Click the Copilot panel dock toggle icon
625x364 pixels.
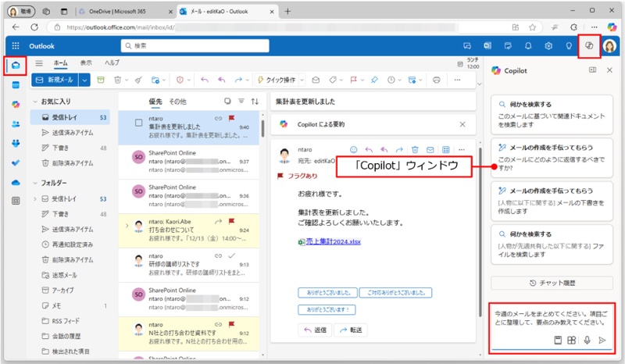[593, 70]
